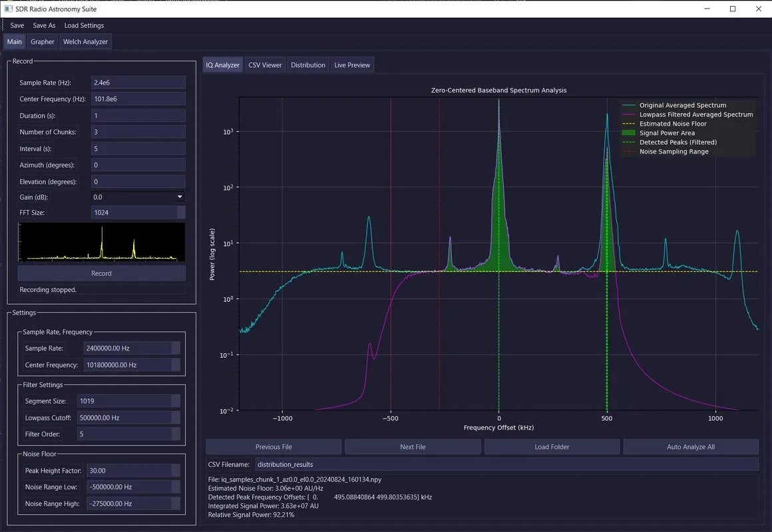Click the Relative Signal Power result line
This screenshot has width=772, height=532.
coord(251,515)
